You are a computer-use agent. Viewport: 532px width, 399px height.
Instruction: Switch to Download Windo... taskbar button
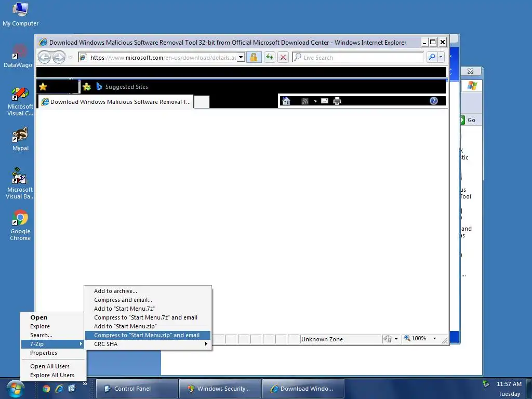click(x=303, y=389)
